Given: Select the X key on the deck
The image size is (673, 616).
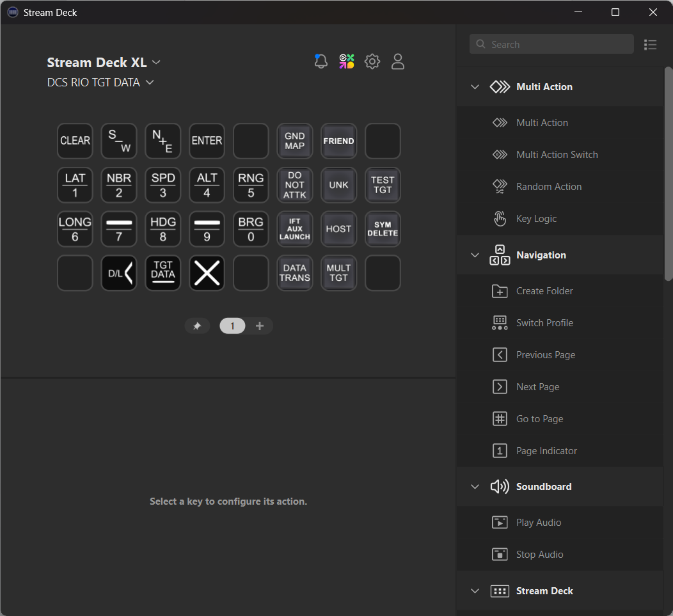Looking at the screenshot, I should [207, 273].
